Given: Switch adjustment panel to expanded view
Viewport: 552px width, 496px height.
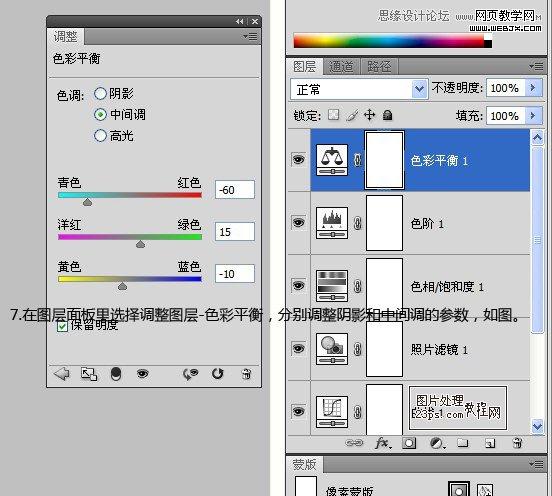Looking at the screenshot, I should pos(89,374).
